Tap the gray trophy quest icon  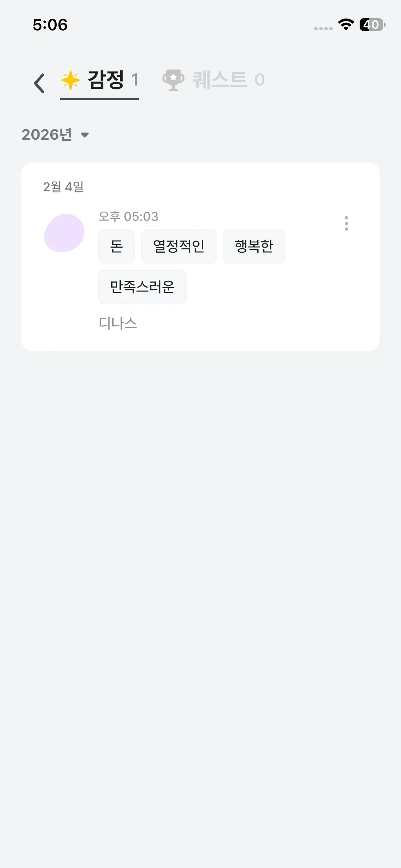pos(173,80)
